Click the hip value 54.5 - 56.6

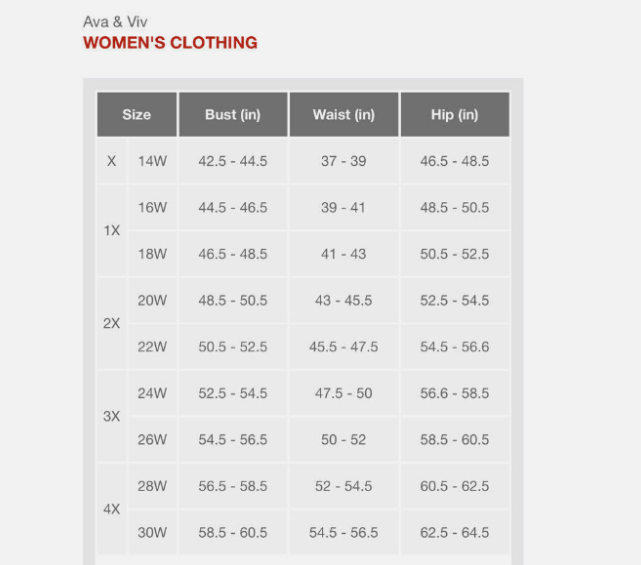(455, 347)
